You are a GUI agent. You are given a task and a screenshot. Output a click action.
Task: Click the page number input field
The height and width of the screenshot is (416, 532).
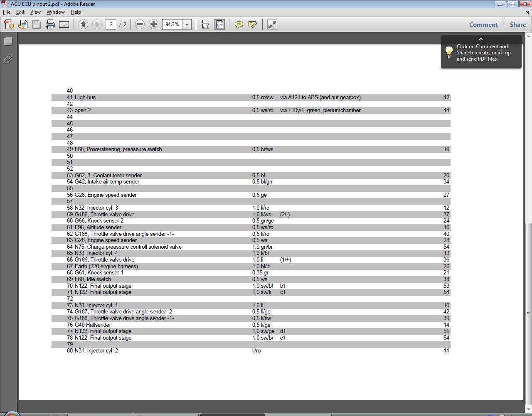tap(111, 24)
